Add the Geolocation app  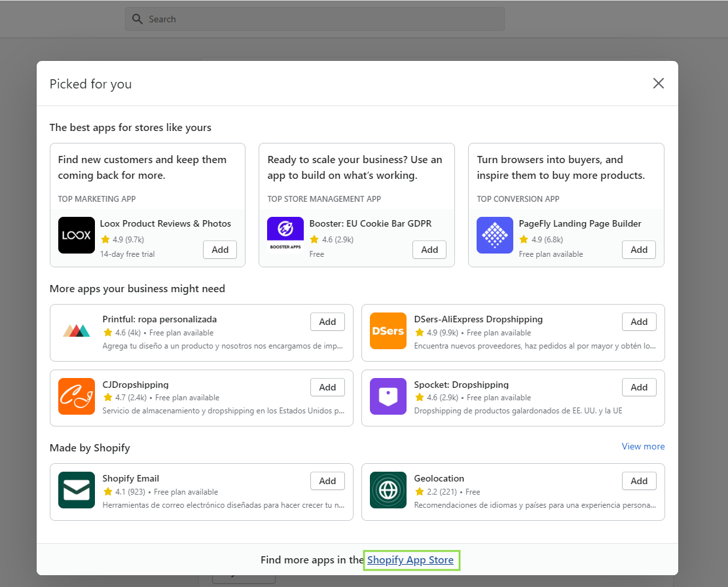pos(639,481)
